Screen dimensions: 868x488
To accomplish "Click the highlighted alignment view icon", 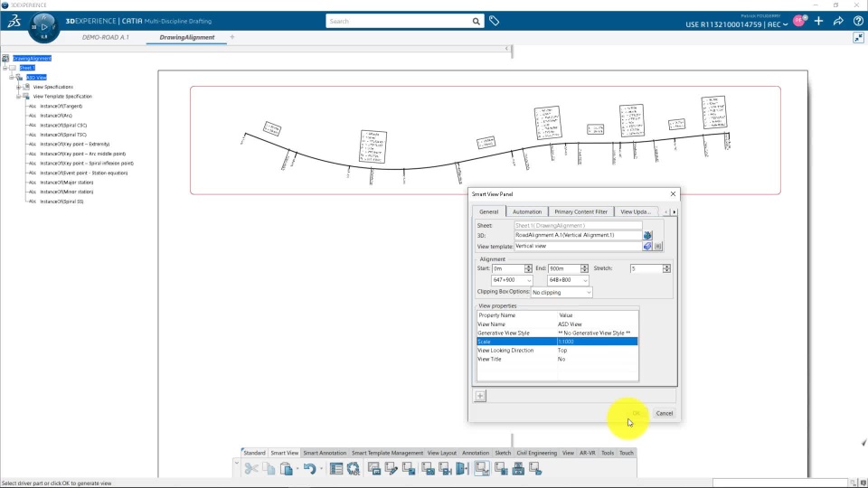I will click(482, 469).
